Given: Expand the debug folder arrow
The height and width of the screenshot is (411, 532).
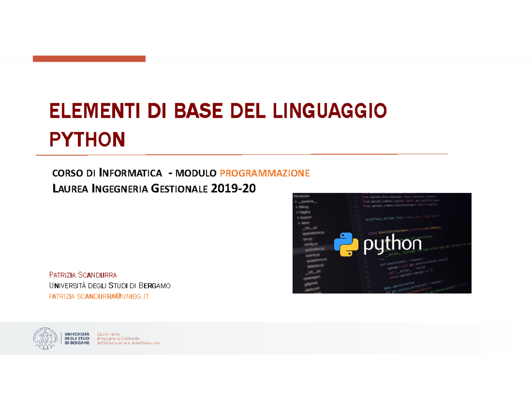Looking at the screenshot, I should pos(297,207).
